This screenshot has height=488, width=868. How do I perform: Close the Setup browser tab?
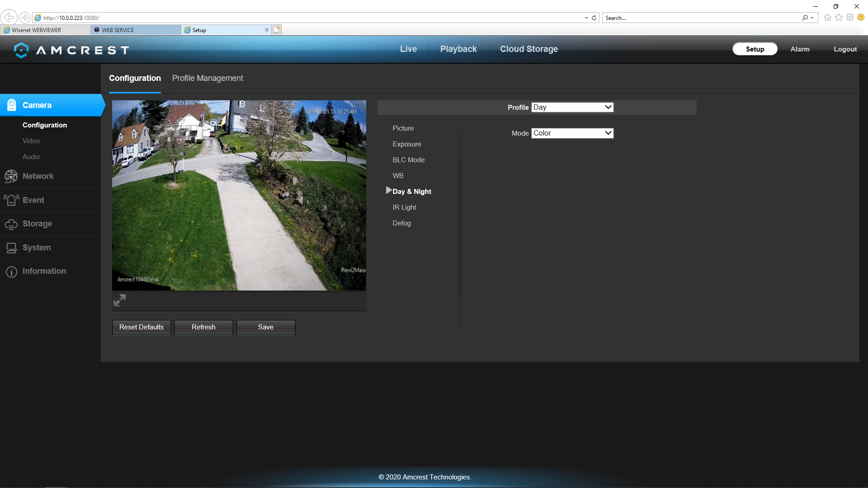[267, 30]
